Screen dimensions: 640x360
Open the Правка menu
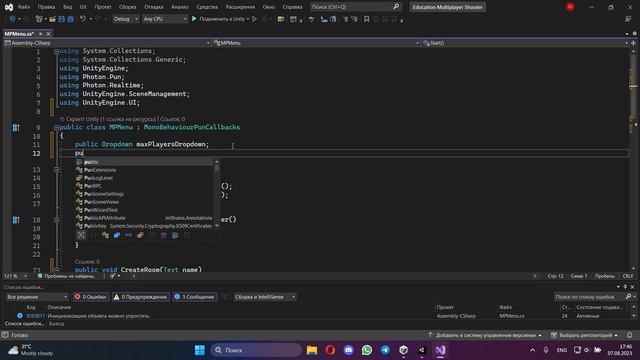(x=46, y=7)
